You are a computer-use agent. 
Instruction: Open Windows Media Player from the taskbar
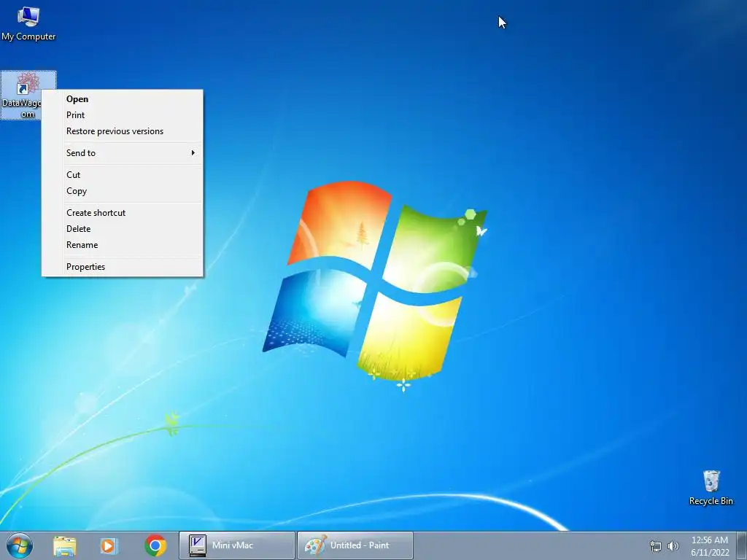point(109,545)
